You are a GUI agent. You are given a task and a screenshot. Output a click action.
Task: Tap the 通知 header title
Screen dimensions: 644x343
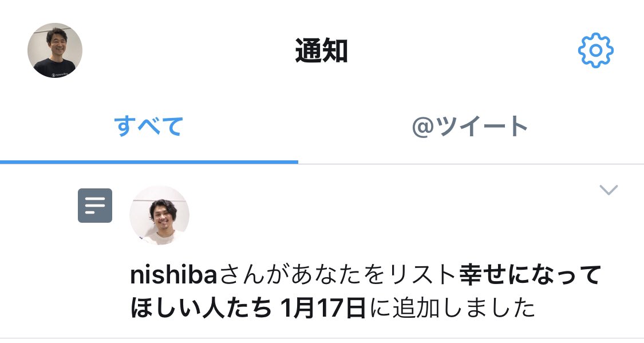click(322, 51)
